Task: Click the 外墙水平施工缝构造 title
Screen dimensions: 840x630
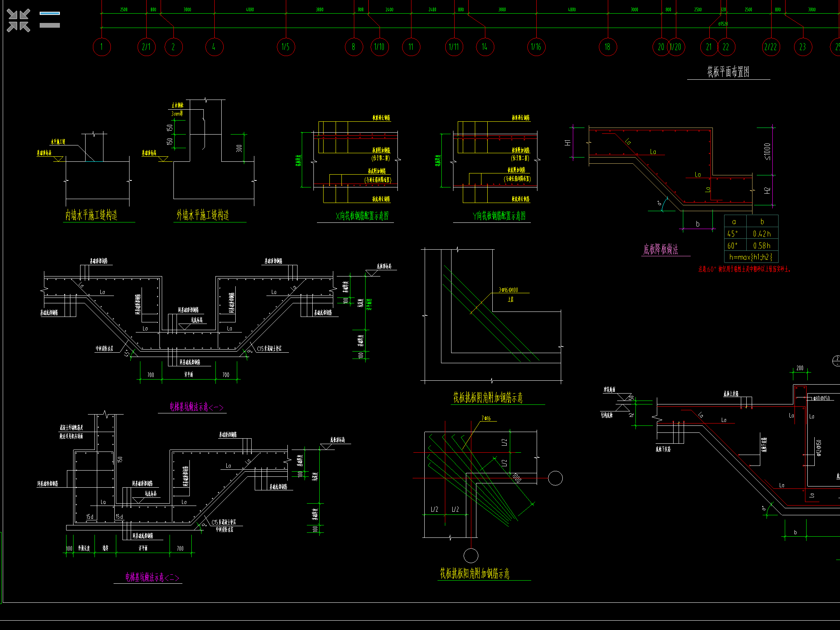Action: 203,215
